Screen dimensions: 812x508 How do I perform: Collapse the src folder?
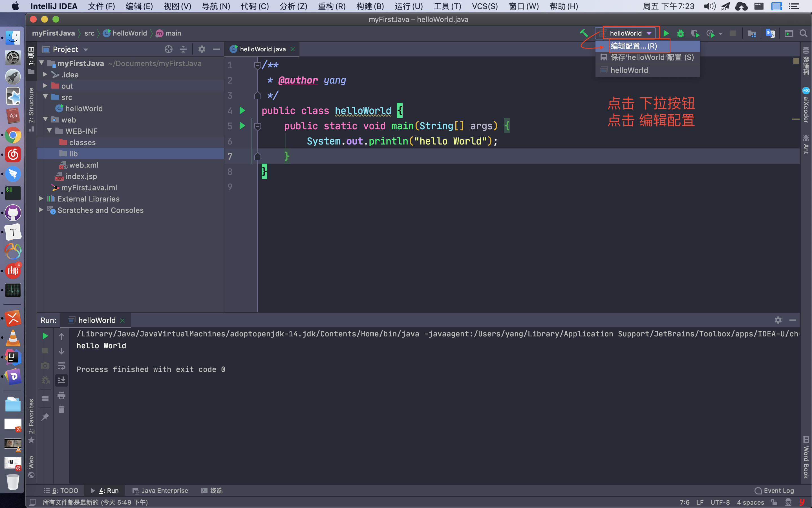tap(46, 97)
